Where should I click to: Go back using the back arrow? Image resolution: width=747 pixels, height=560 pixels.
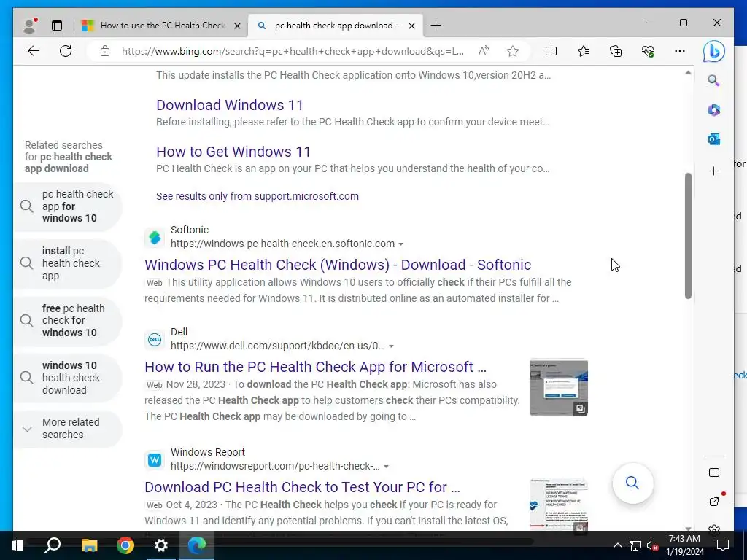34,51
